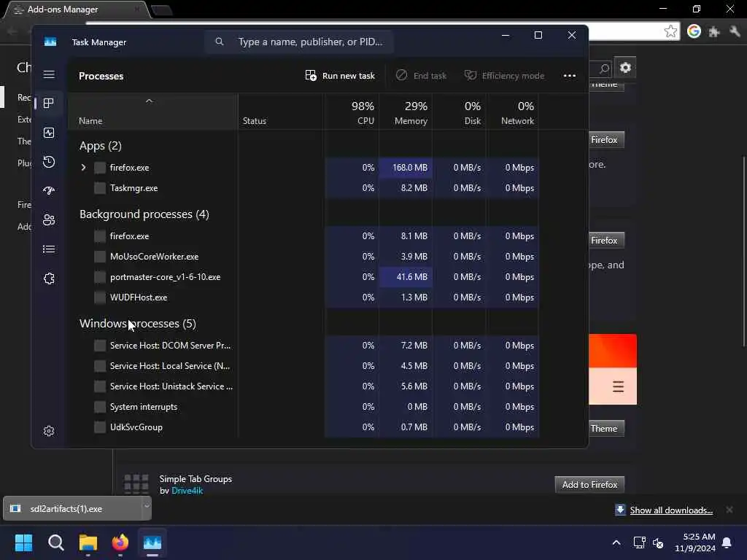
Task: Click the Firefox page vertical scrollbar
Action: (x=743, y=252)
